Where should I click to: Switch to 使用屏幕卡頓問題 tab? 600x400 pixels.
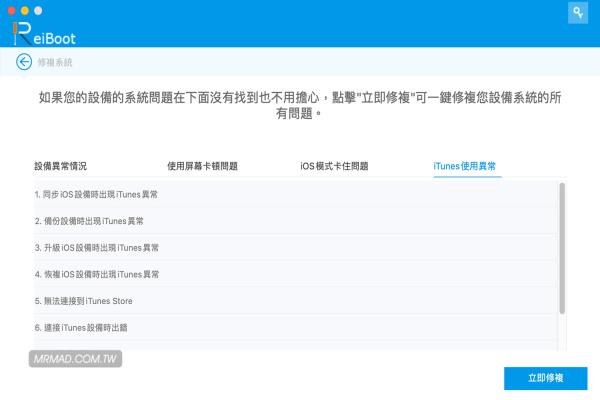point(202,166)
